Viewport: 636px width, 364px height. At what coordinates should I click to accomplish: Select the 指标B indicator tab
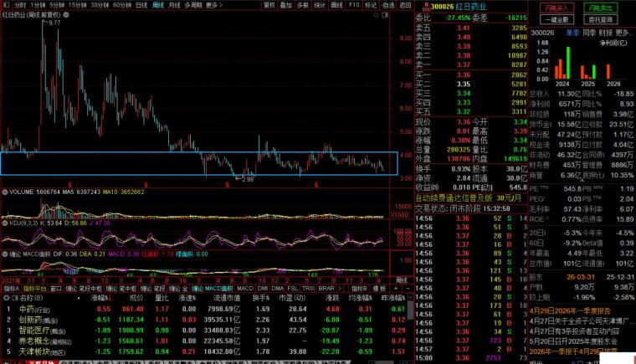point(359,289)
